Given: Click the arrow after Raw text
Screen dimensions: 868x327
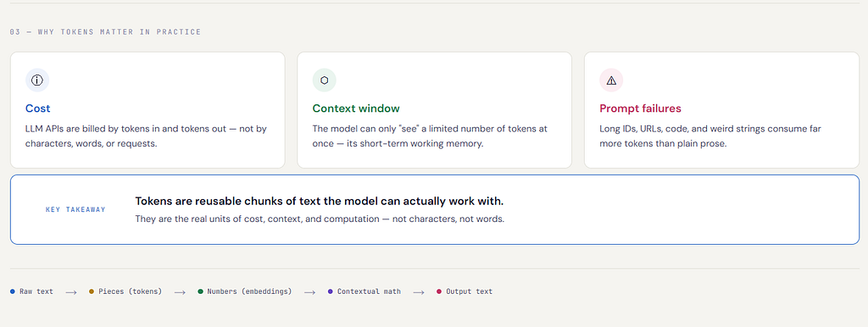Looking at the screenshot, I should pos(71,291).
